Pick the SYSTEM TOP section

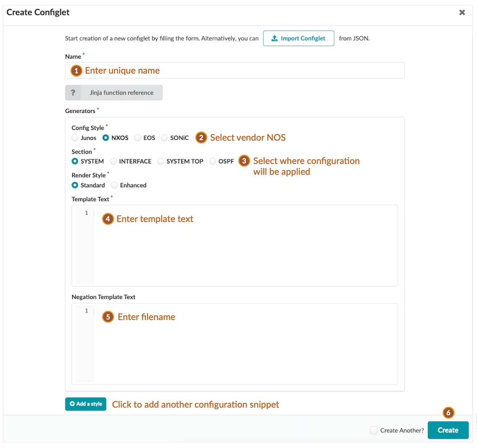point(161,161)
